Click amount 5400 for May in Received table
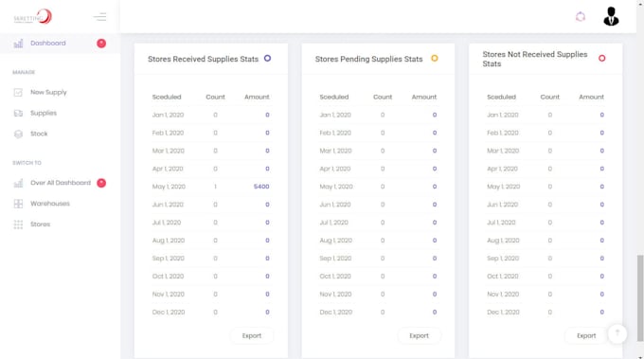The width and height of the screenshot is (644, 359). [x=261, y=187]
